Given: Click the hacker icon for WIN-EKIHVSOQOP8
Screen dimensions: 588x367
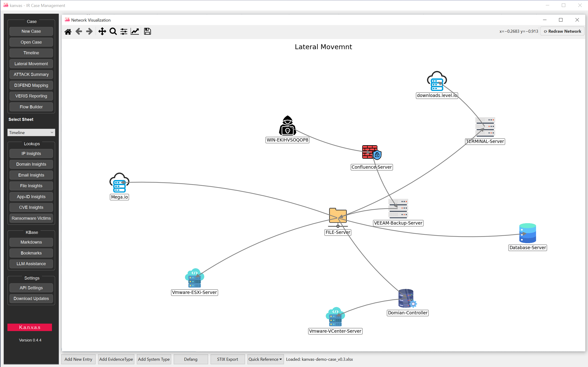Looking at the screenshot, I should click(x=287, y=126).
